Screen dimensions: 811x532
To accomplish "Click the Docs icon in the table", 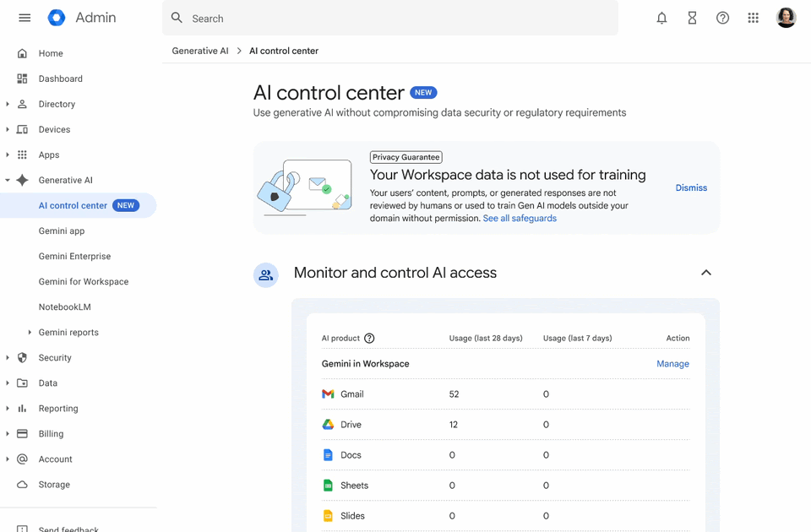I will click(328, 455).
